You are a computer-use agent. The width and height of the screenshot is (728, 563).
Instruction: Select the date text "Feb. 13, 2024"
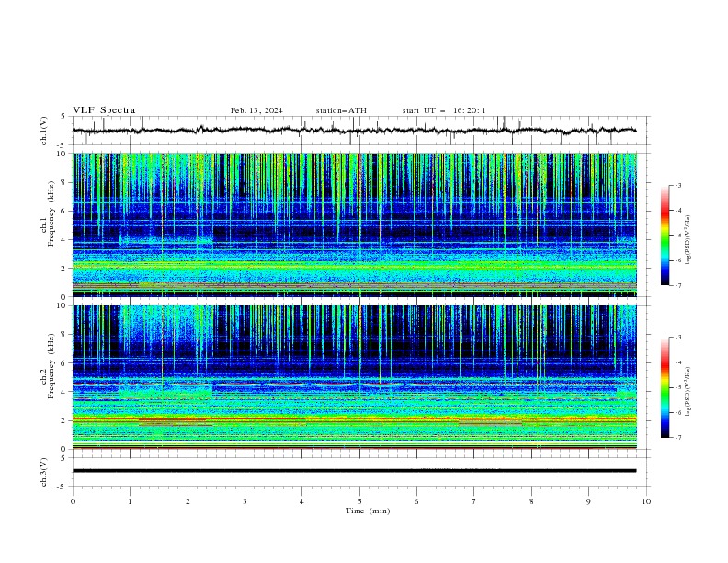coord(256,110)
